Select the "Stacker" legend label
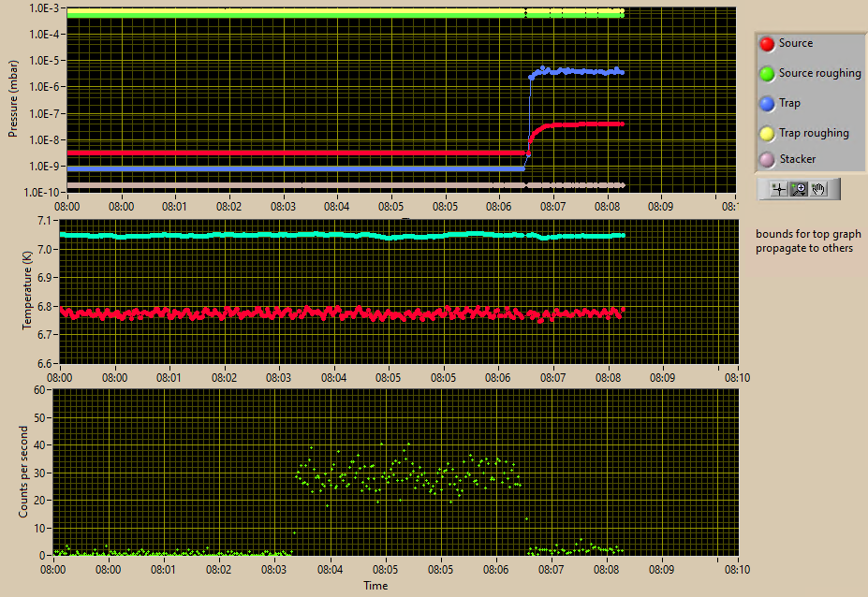 pyautogui.click(x=797, y=159)
